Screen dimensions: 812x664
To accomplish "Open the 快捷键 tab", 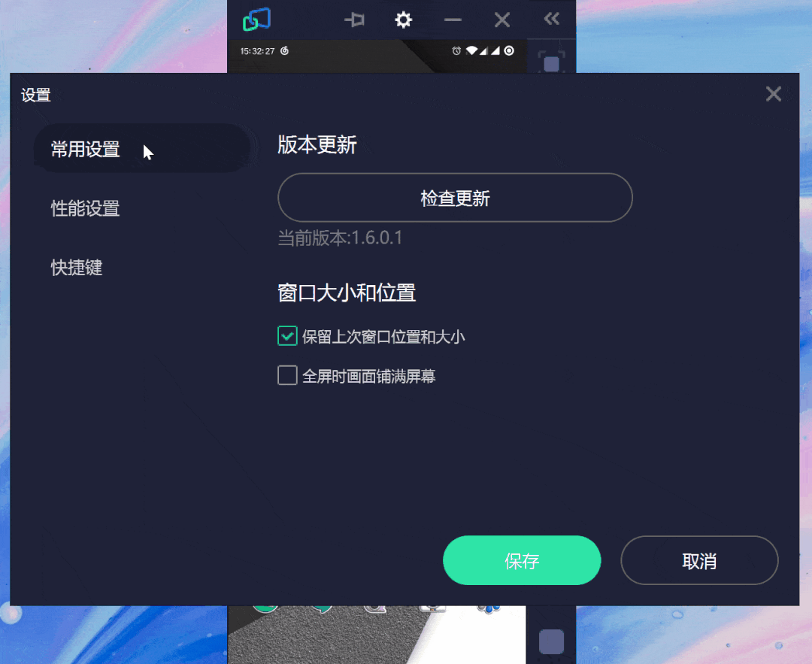I will (x=77, y=267).
